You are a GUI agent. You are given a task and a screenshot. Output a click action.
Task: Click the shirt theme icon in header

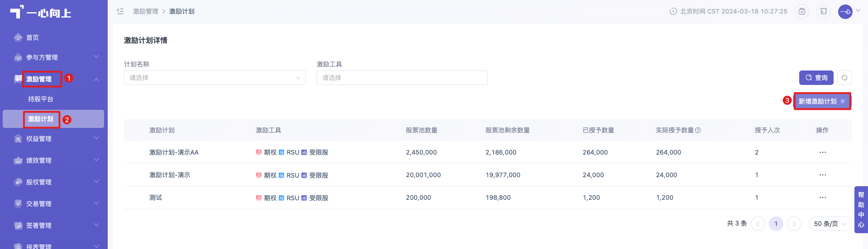(x=824, y=11)
